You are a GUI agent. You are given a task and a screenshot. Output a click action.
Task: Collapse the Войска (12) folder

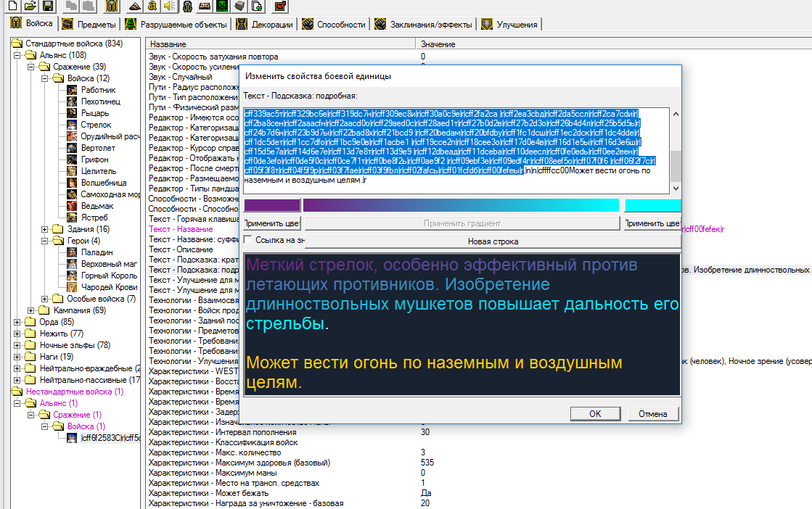[46, 78]
